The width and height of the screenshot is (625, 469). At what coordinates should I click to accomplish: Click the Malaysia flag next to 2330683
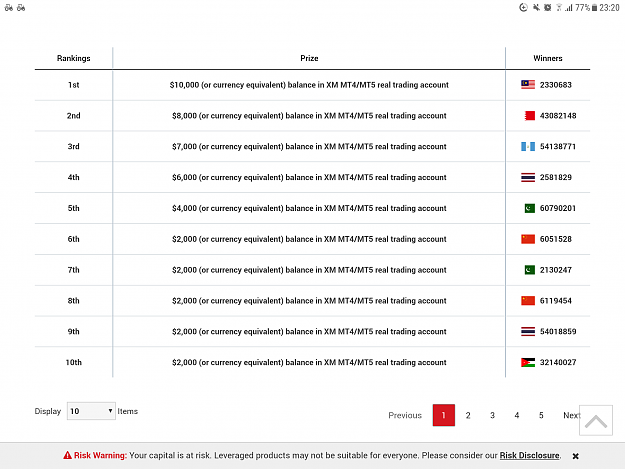[528, 84]
